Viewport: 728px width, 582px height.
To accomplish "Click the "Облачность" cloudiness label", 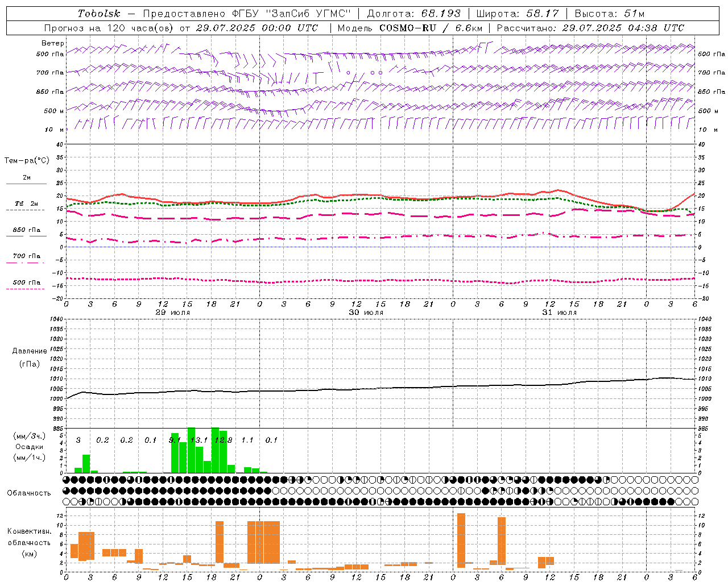I will coord(28,493).
